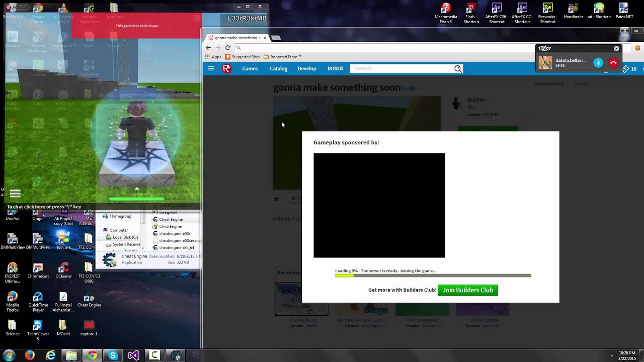Click the dakota.bellavi contact avatar in Skype
644x362 pixels.
(545, 62)
